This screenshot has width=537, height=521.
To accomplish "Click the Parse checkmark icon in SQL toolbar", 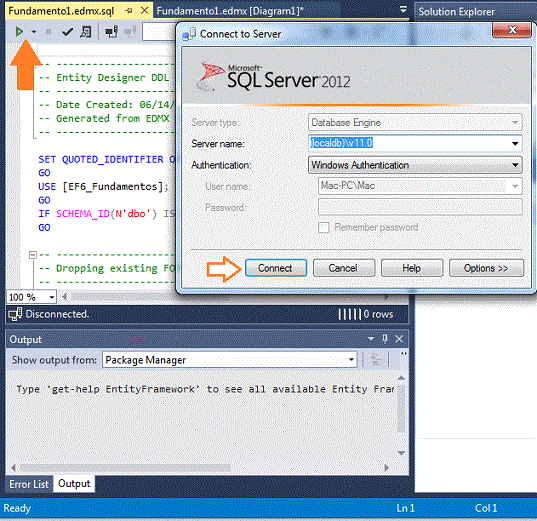I will (67, 32).
